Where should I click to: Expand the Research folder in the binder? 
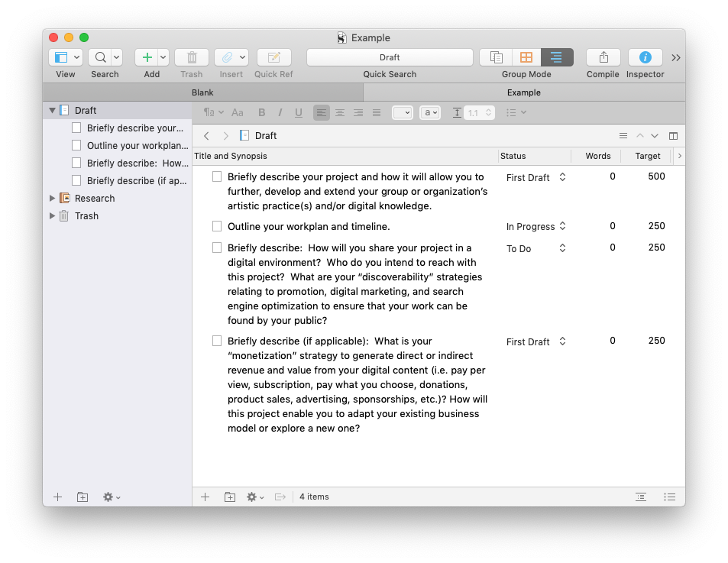52,198
